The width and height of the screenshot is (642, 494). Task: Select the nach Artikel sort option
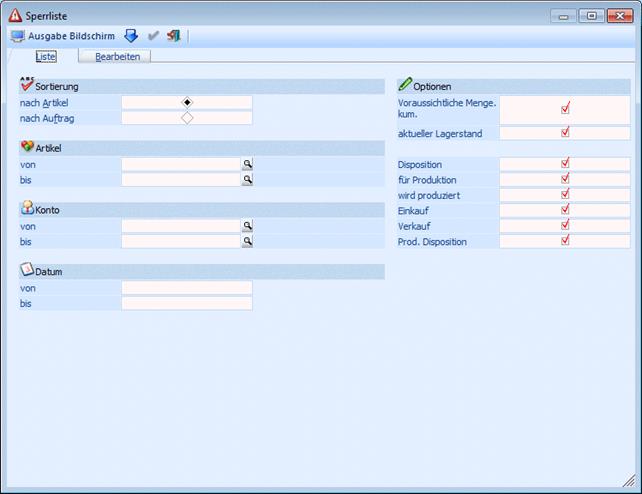tap(187, 102)
